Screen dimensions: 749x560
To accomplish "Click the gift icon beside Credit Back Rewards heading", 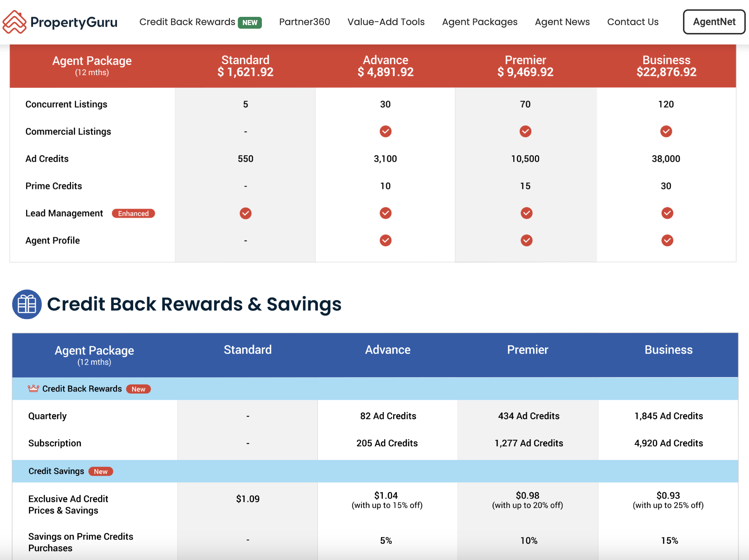I will pyautogui.click(x=27, y=304).
